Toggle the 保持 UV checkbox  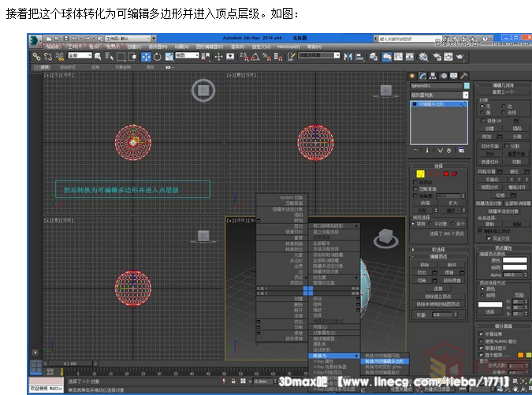pyautogui.click(x=483, y=121)
